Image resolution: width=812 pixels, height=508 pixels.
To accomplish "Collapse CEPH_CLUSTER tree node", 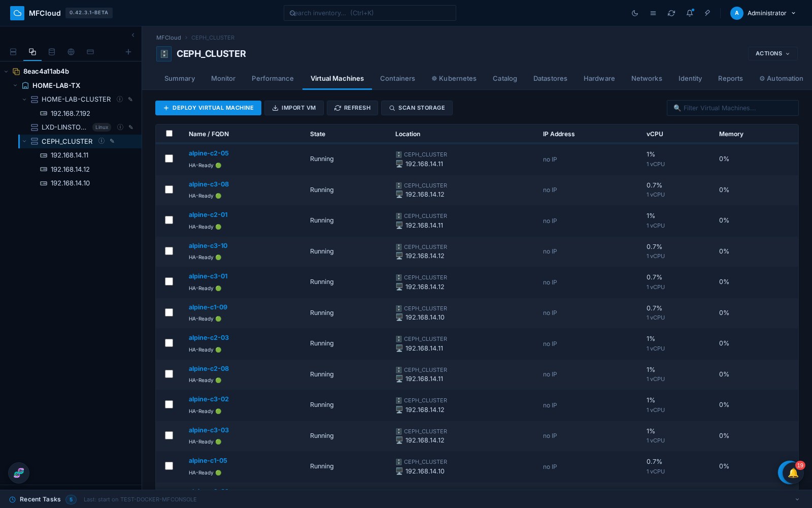I will point(24,141).
